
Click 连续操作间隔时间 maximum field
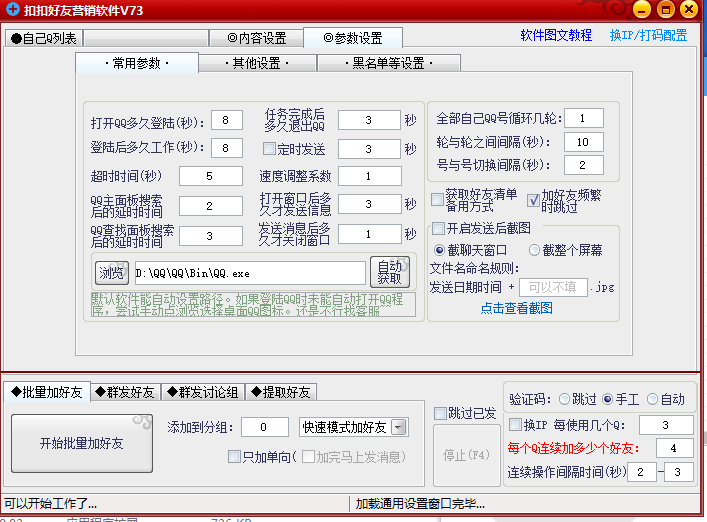(679, 472)
